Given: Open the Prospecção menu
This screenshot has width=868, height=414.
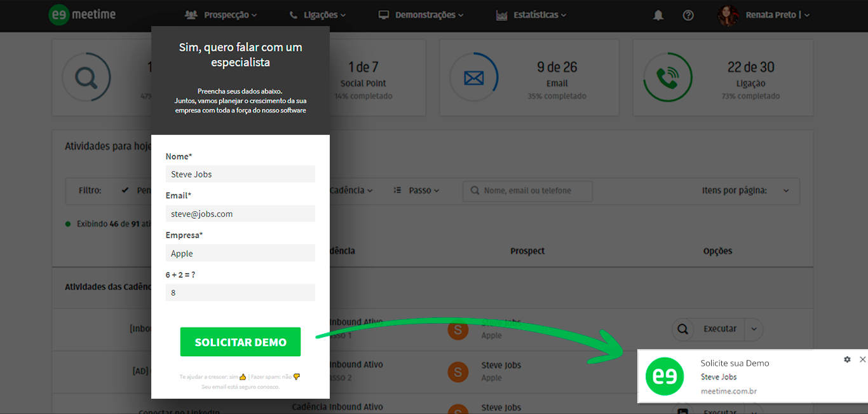Looking at the screenshot, I should coord(220,15).
